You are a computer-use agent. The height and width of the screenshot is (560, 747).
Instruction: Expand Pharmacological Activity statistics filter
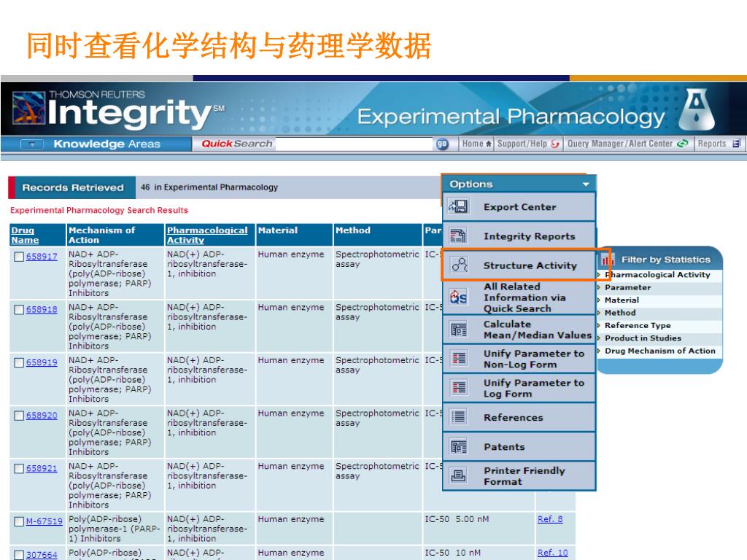598,275
